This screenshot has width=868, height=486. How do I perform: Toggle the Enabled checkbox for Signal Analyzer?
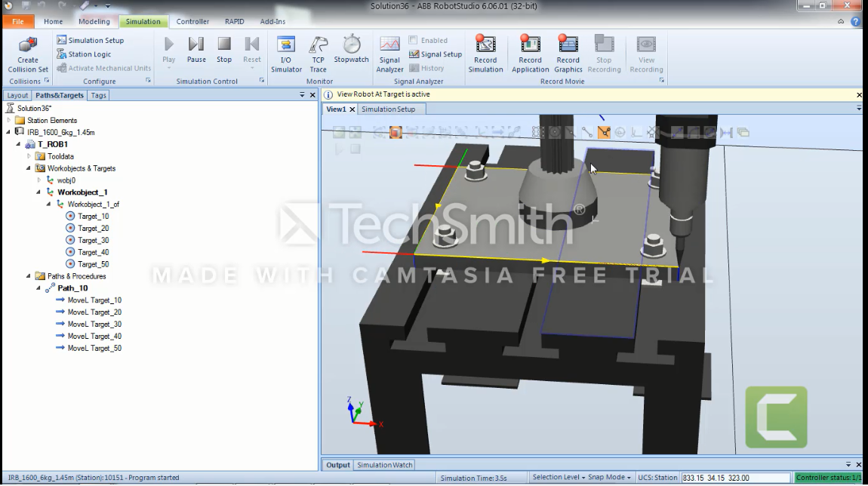[x=413, y=40]
